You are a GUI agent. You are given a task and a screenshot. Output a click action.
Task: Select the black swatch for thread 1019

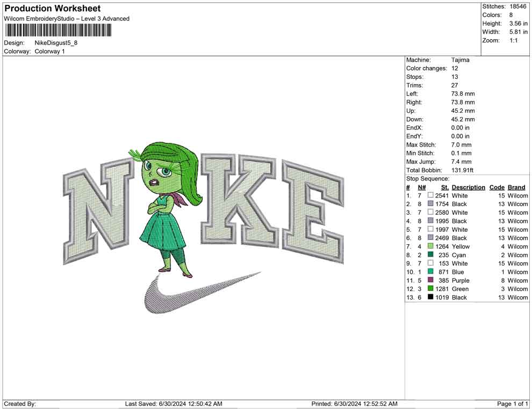point(430,297)
